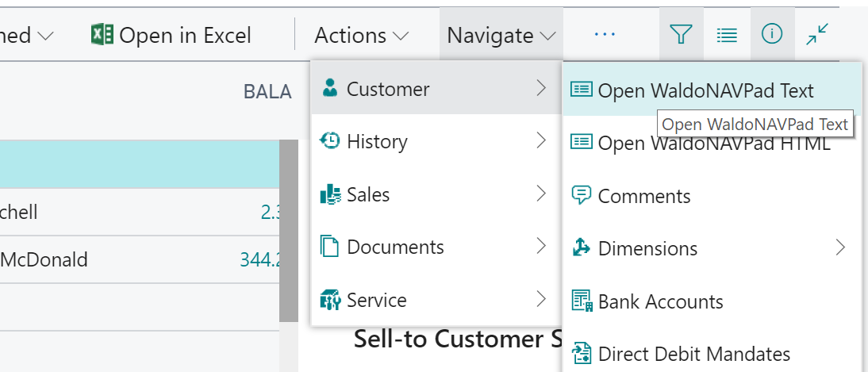Collapse the Navigate dropdown menu
Viewport: 868px width, 372px height.
tap(501, 35)
